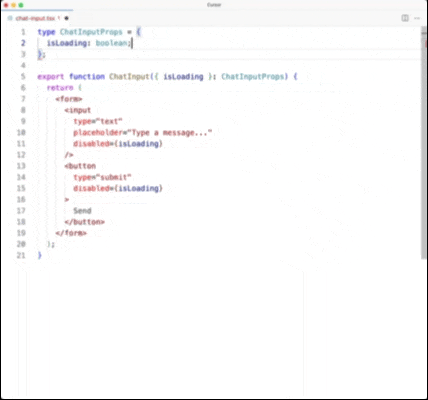Click the unsaved dot on chat-input.tsx tab
Image resolution: width=428 pixels, height=400 pixels.
point(66,18)
